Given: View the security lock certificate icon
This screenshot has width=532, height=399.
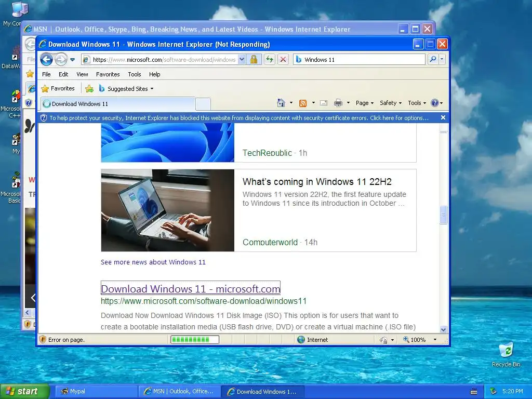Looking at the screenshot, I should tap(254, 60).
